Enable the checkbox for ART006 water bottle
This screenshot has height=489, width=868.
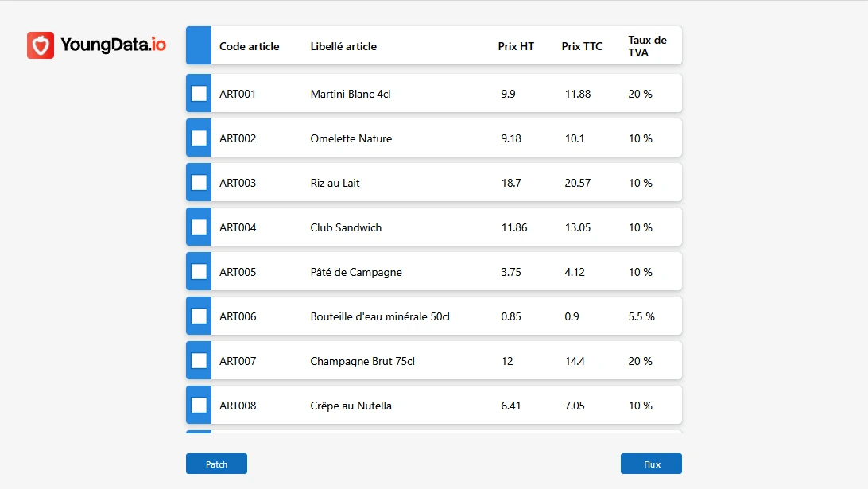199,316
